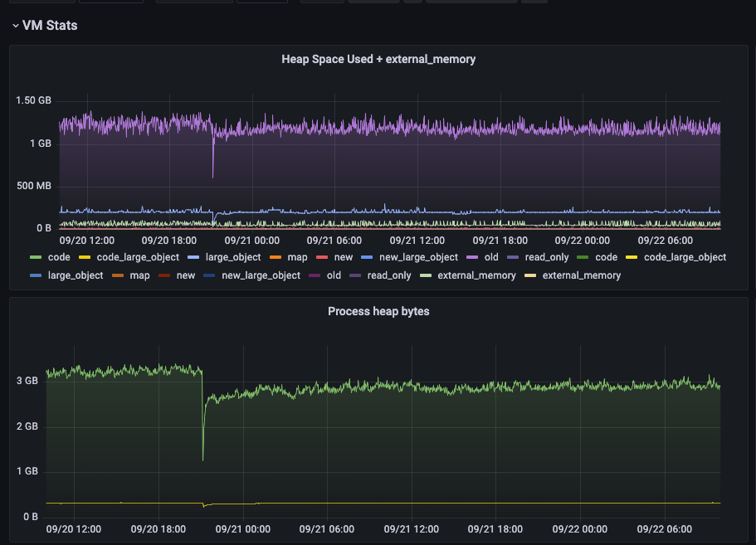Viewport: 756px width, 545px height.
Task: Open the Heap Space Used + external_memory panel title
Action: pyautogui.click(x=378, y=59)
